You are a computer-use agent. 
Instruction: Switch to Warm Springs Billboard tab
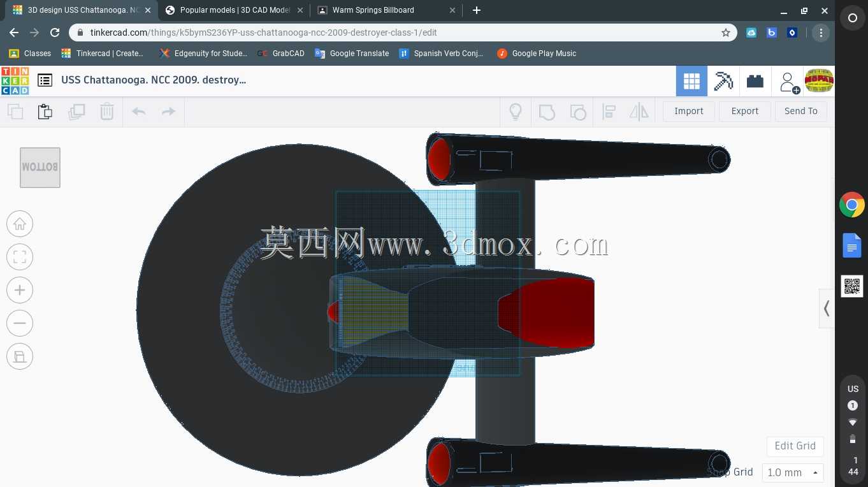(386, 10)
